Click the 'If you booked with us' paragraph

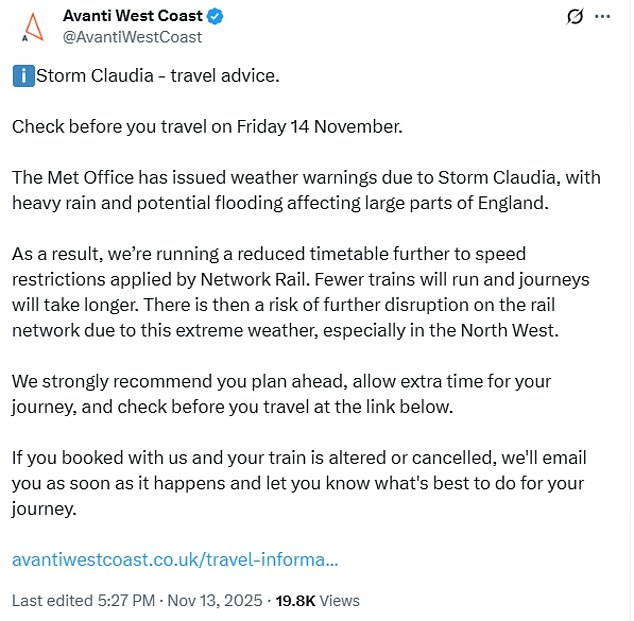(298, 483)
